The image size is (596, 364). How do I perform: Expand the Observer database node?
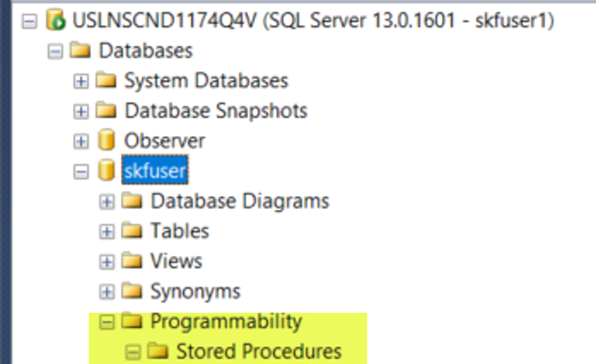81,141
